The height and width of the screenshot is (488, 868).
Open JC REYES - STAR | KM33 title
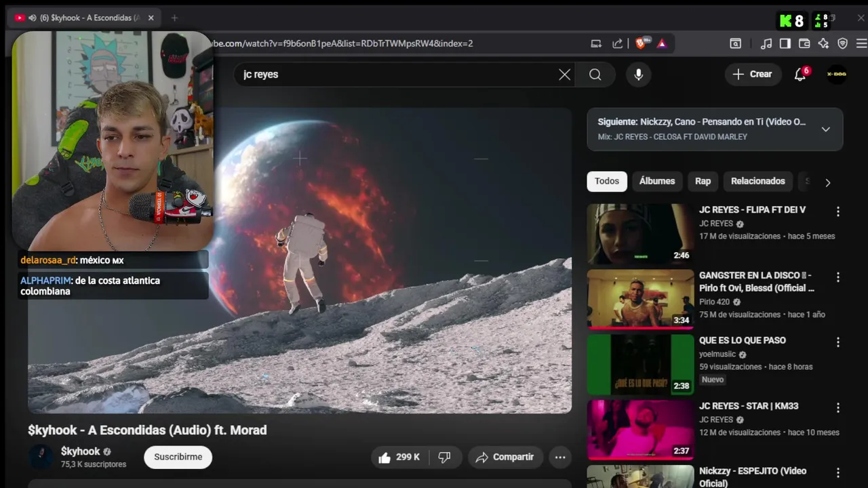[x=749, y=406]
